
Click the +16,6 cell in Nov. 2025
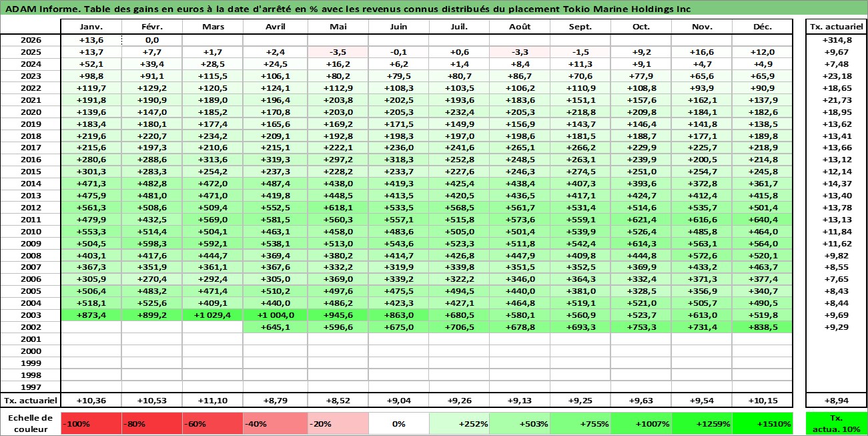pos(701,52)
